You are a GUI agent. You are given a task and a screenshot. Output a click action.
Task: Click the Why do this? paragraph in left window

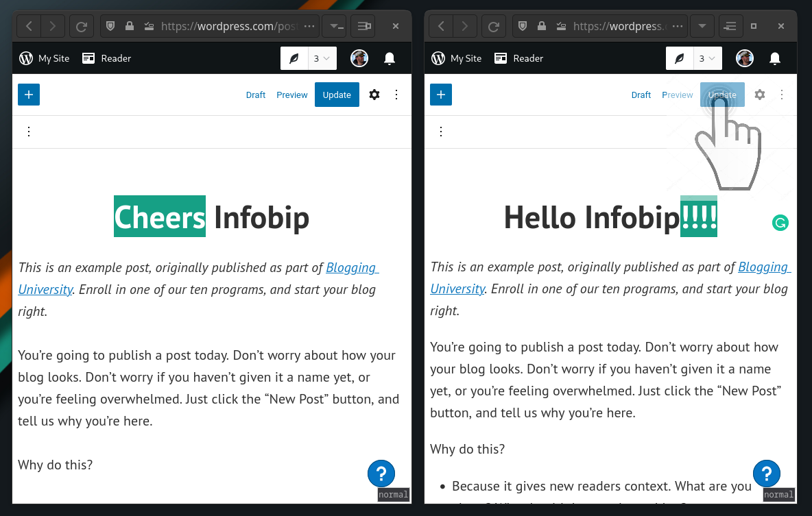click(56, 465)
